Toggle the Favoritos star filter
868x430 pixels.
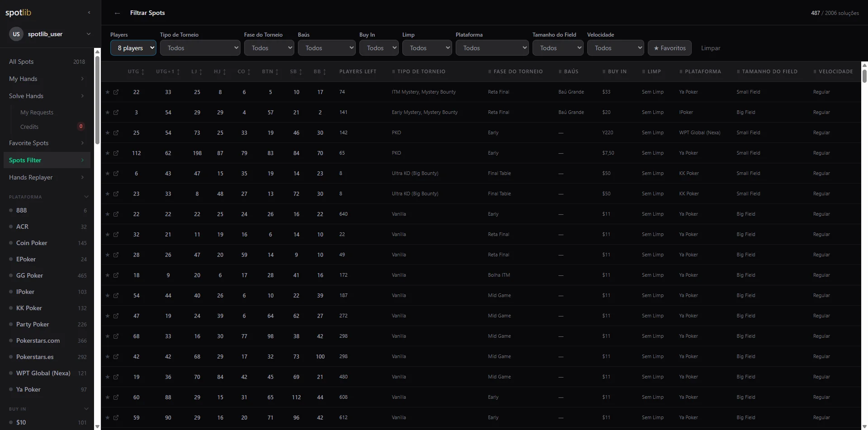pyautogui.click(x=670, y=48)
